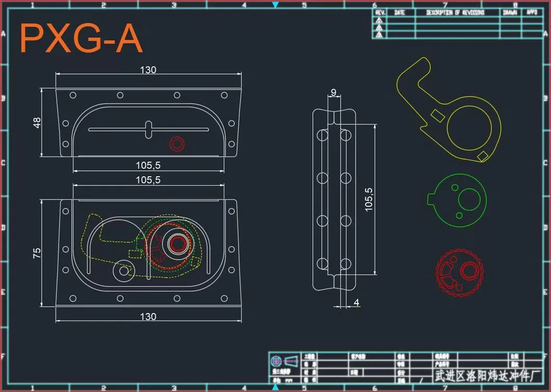This screenshot has width=551, height=392.
Task: Select the slotted keyhole in top view
Action: (149, 129)
